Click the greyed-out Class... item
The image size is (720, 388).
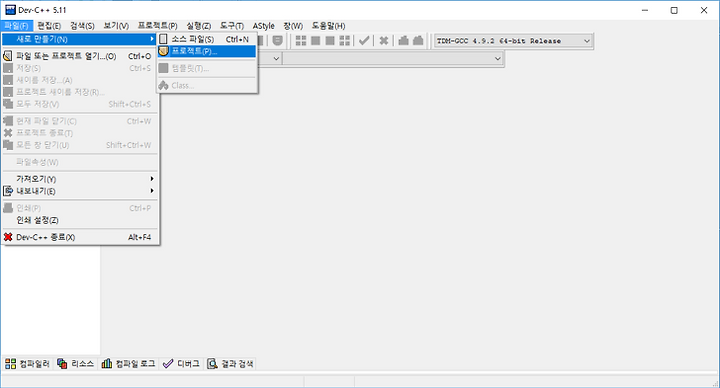pos(207,85)
